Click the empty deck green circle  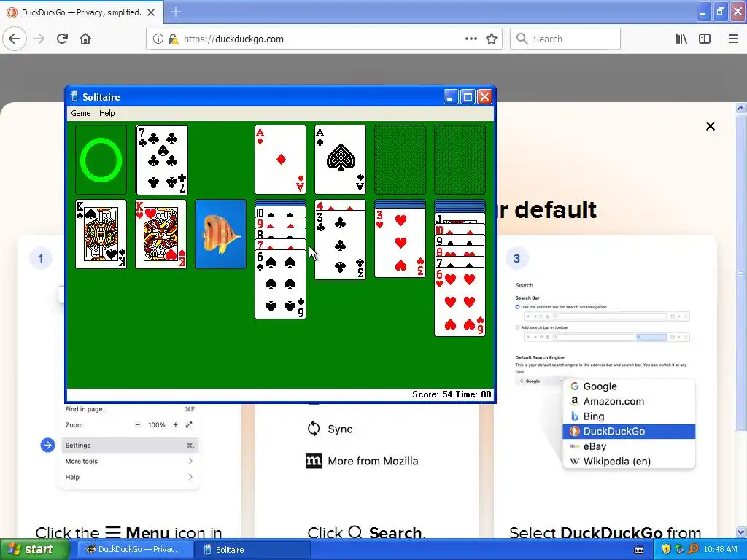[101, 160]
